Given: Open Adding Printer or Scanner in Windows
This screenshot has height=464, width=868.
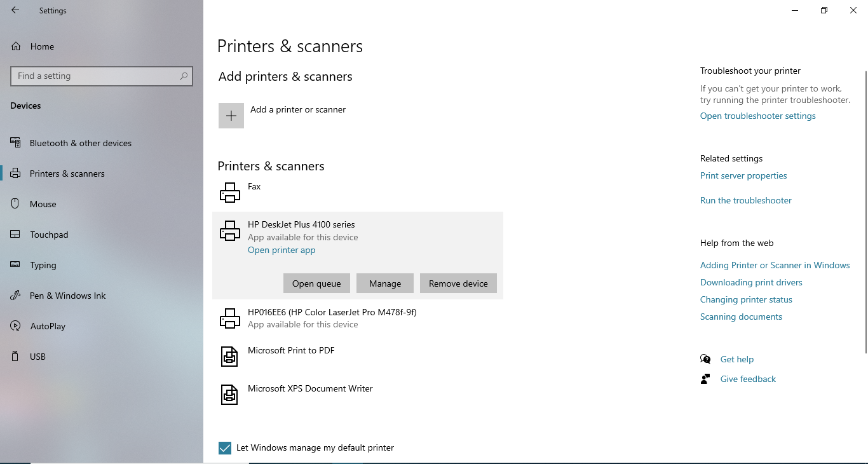Looking at the screenshot, I should [775, 265].
